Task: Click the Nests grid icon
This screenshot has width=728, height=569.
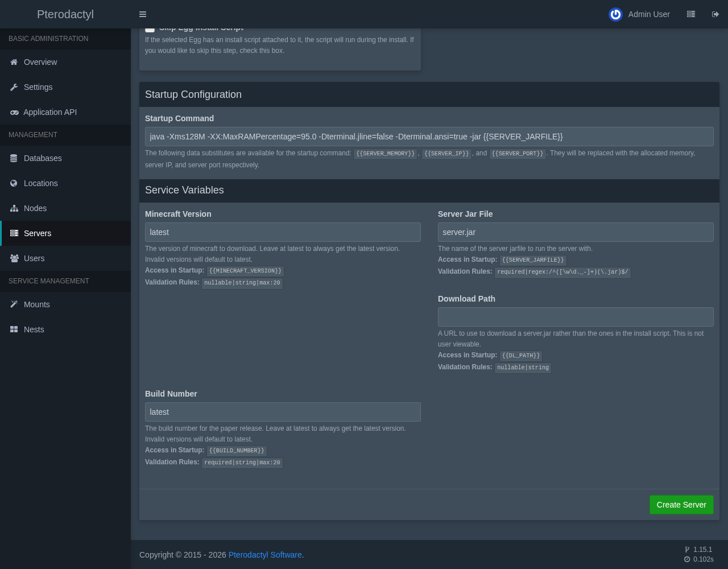Action: pos(14,329)
